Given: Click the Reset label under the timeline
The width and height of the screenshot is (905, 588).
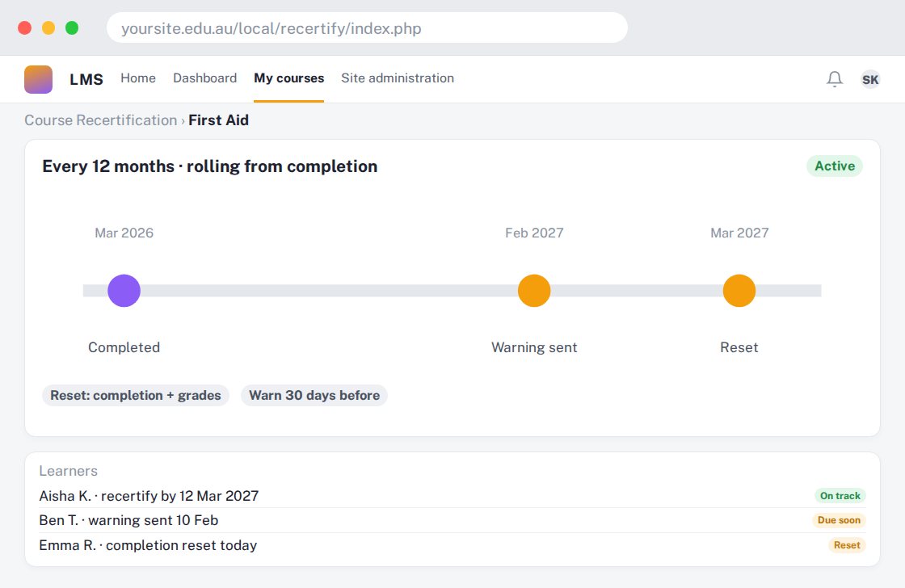Looking at the screenshot, I should point(739,347).
